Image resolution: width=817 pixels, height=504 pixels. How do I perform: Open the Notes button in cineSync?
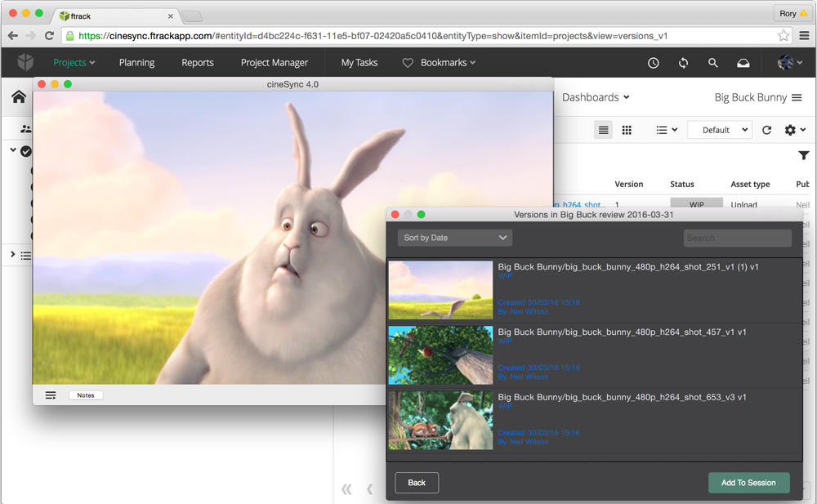click(86, 395)
